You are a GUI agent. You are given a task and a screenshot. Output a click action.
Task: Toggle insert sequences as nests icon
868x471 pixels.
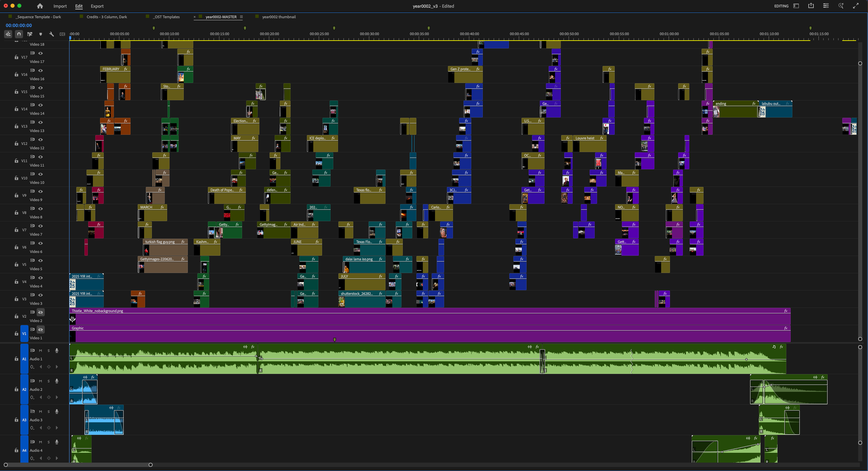coord(8,34)
